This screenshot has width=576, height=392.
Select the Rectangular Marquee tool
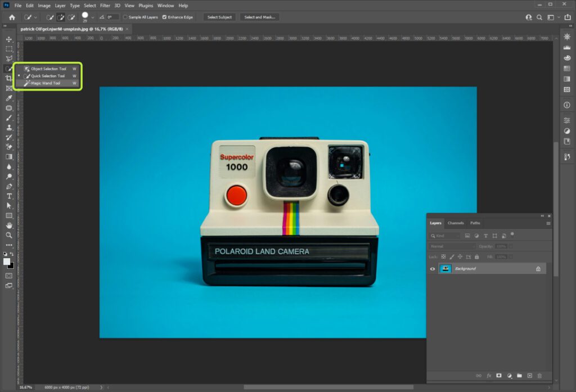(9, 48)
